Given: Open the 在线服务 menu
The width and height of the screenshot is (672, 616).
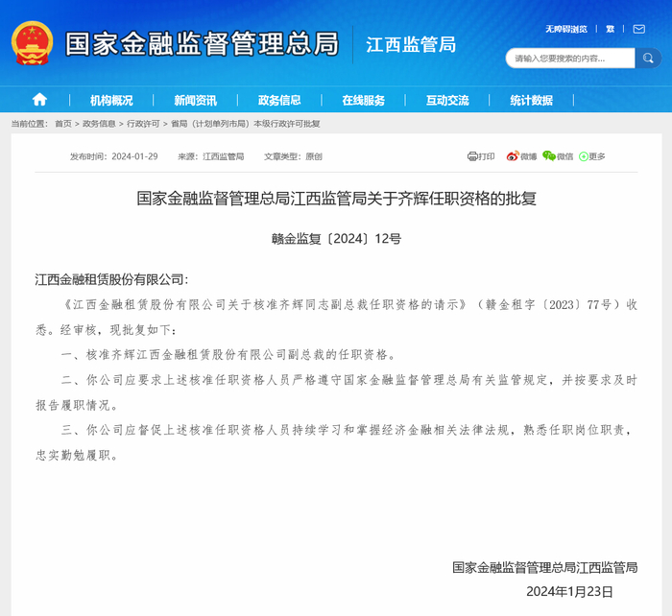Looking at the screenshot, I should pos(364,100).
